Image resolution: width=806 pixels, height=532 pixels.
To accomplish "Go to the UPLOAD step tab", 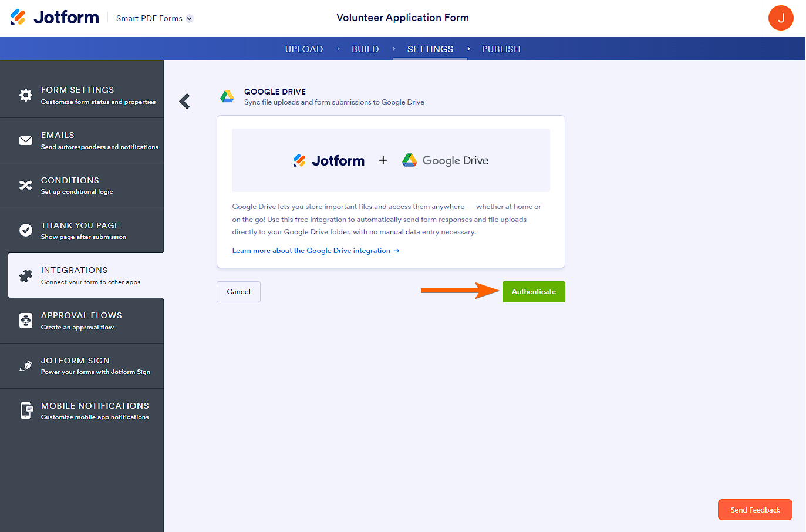I will 304,49.
